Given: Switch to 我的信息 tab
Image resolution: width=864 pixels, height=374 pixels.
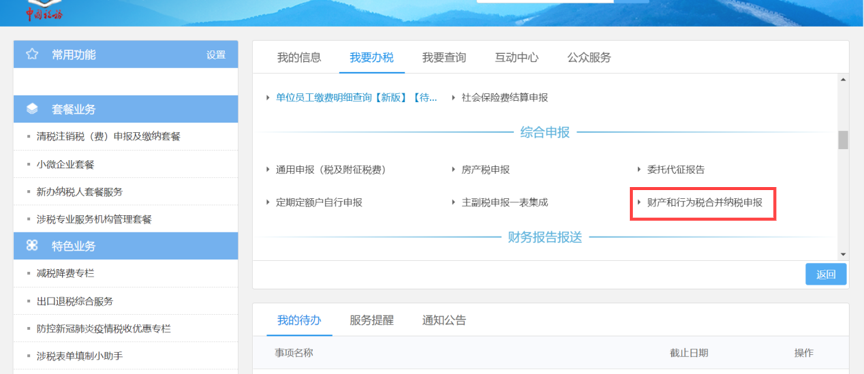Looking at the screenshot, I should point(299,57).
